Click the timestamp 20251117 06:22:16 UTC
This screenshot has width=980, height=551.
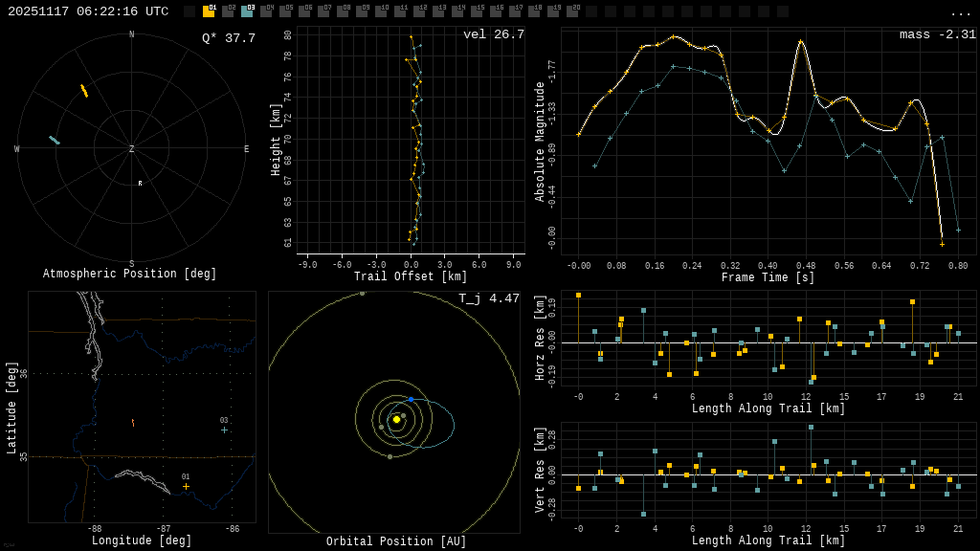pyautogui.click(x=88, y=11)
